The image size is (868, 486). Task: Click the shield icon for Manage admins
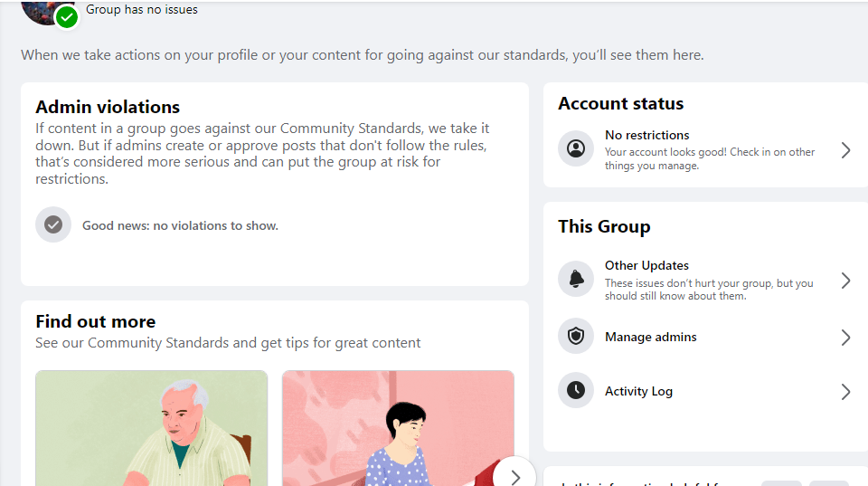(x=576, y=336)
